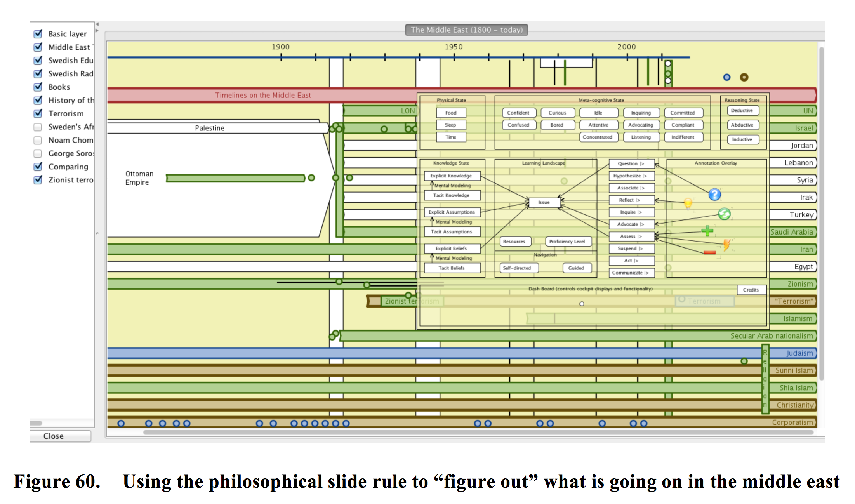
Task: Toggle the Terrorism layer checkbox
Action: (x=38, y=113)
